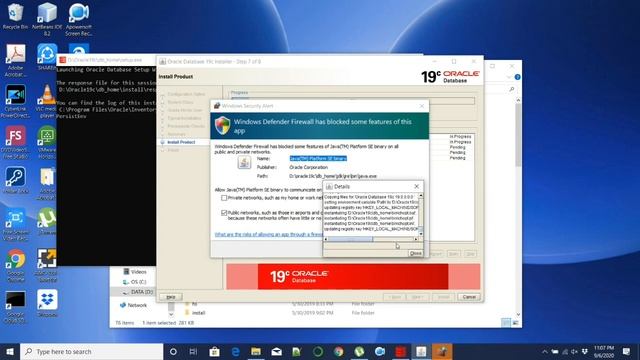
Task: Open Free Screen Video Recorder desktop shortcut
Action: coord(16,224)
